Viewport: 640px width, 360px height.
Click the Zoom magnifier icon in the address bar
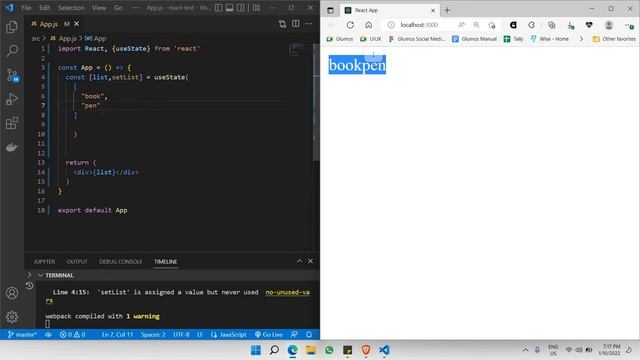click(476, 25)
